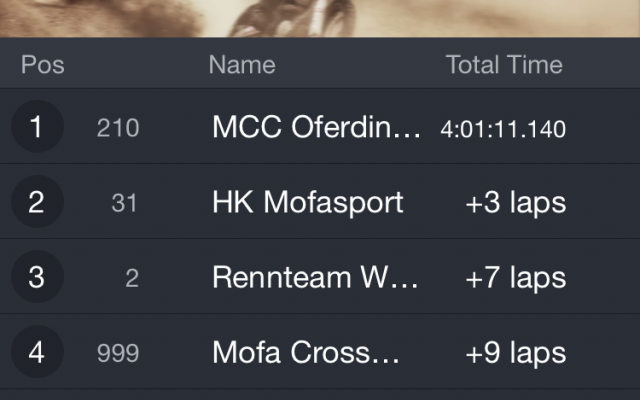Select the MCC Oferdin… team name
The height and width of the screenshot is (400, 640).
[316, 127]
